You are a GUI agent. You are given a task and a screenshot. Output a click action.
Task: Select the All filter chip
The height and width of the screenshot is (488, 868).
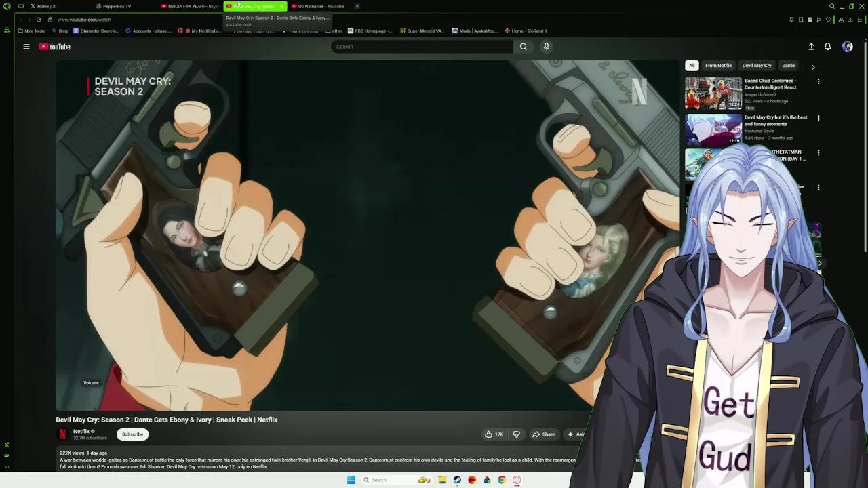(x=692, y=66)
